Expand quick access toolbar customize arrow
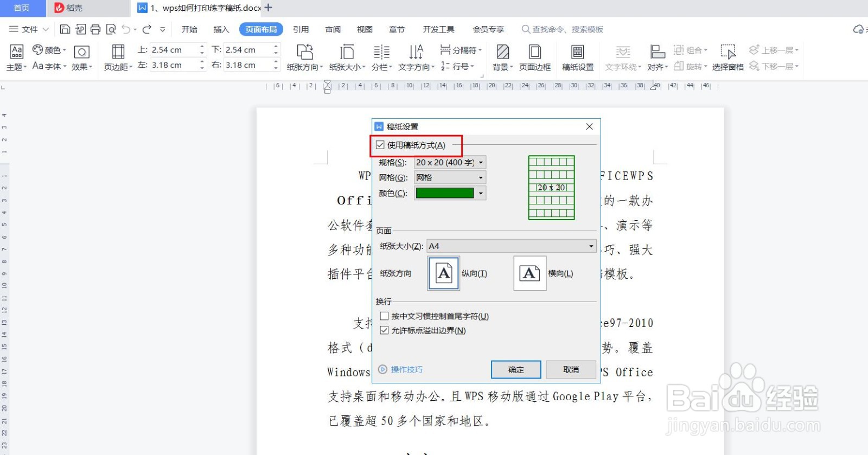The width and height of the screenshot is (868, 455). tap(162, 29)
